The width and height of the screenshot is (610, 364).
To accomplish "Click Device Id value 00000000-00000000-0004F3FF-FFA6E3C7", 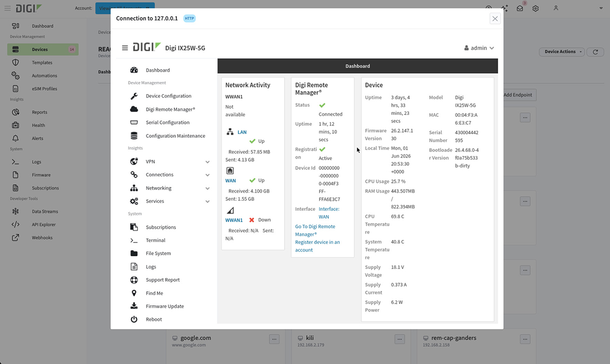I will click(329, 184).
